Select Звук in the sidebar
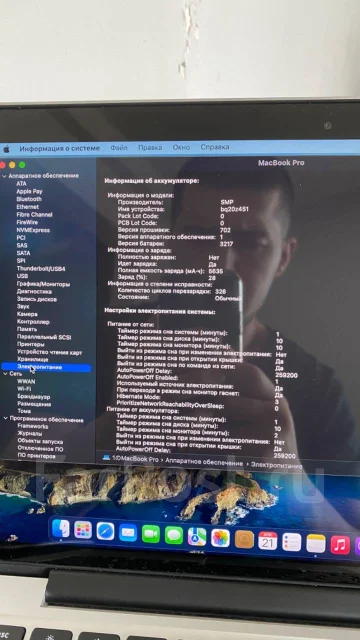 pyautogui.click(x=23, y=307)
